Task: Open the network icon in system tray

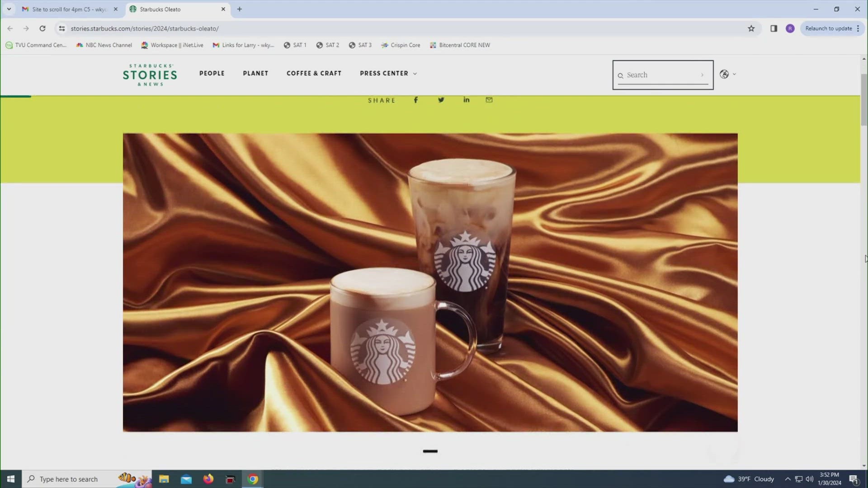Action: (799, 479)
